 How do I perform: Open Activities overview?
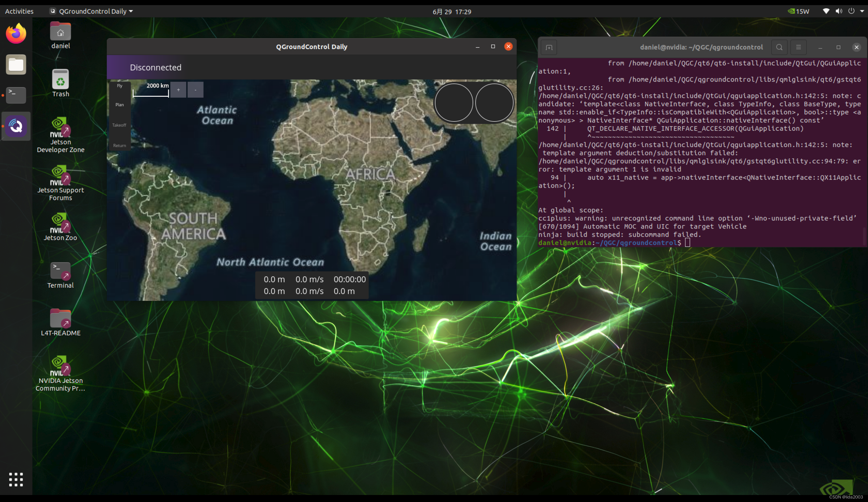(19, 11)
